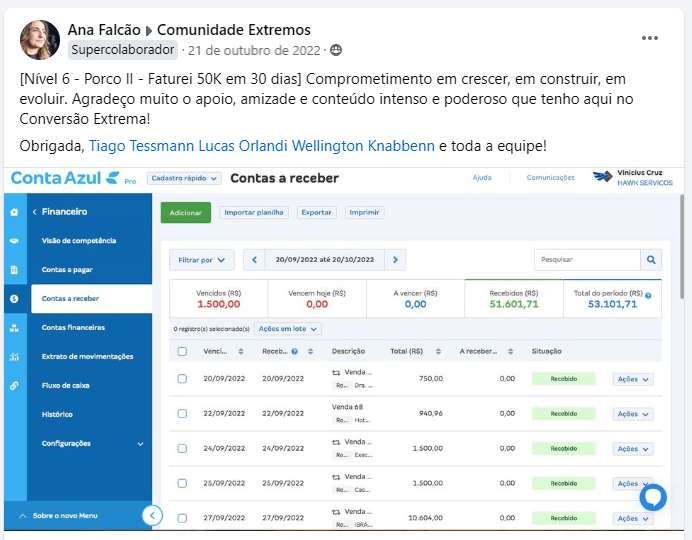Check the row dated 25/09/2022
This screenshot has height=540, width=692.
[x=182, y=483]
